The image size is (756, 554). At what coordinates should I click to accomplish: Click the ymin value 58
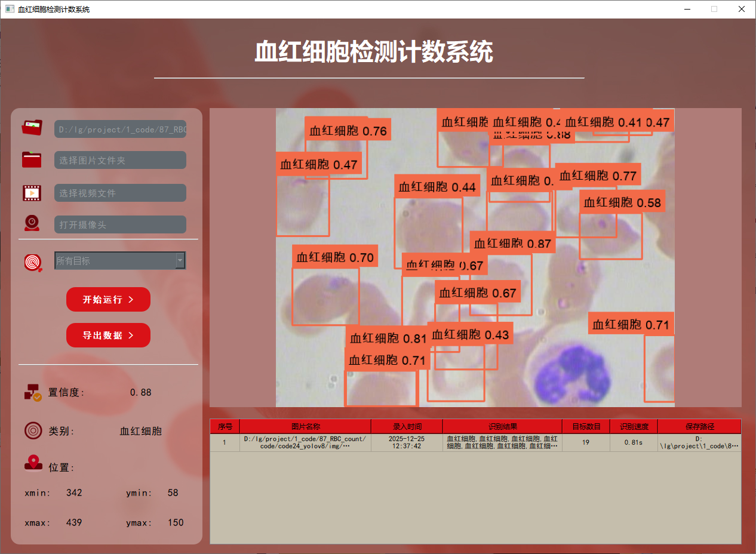(x=173, y=493)
